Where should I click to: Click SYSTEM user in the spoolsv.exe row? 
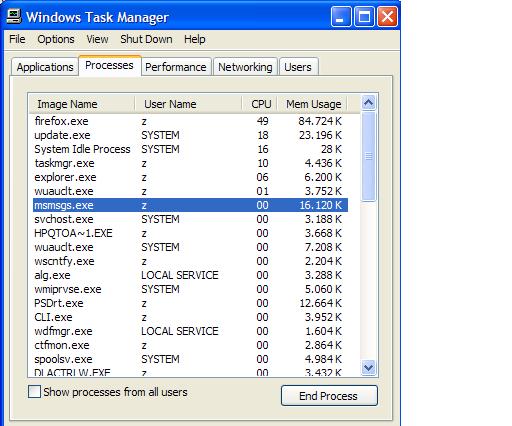click(160, 359)
